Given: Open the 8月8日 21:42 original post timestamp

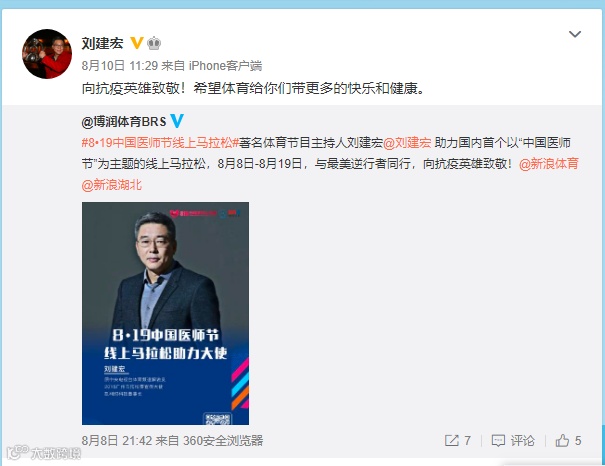Looking at the screenshot, I should 117,441.
